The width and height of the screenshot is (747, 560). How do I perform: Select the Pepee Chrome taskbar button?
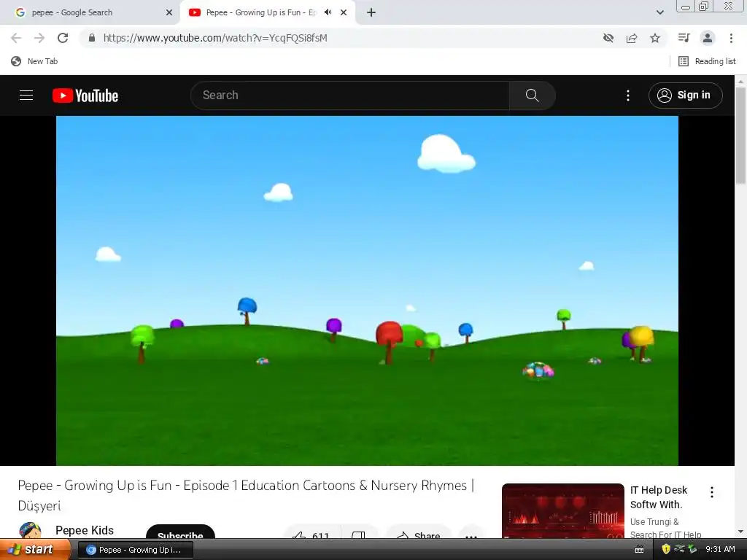[135, 550]
